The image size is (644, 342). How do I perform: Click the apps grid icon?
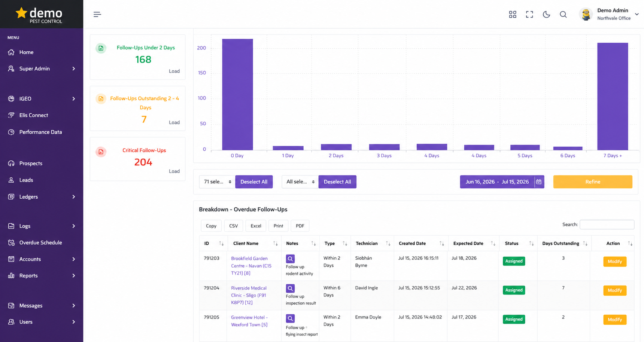coord(513,15)
